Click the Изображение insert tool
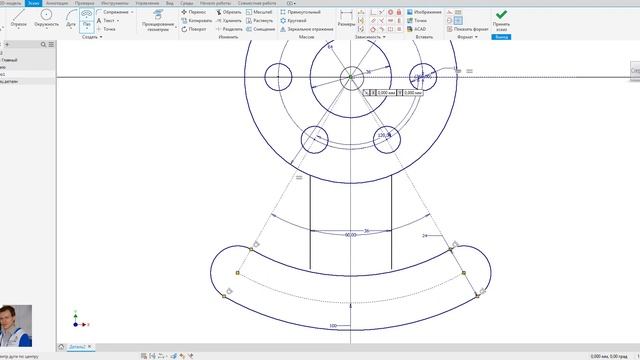The image size is (640, 360). 424,12
